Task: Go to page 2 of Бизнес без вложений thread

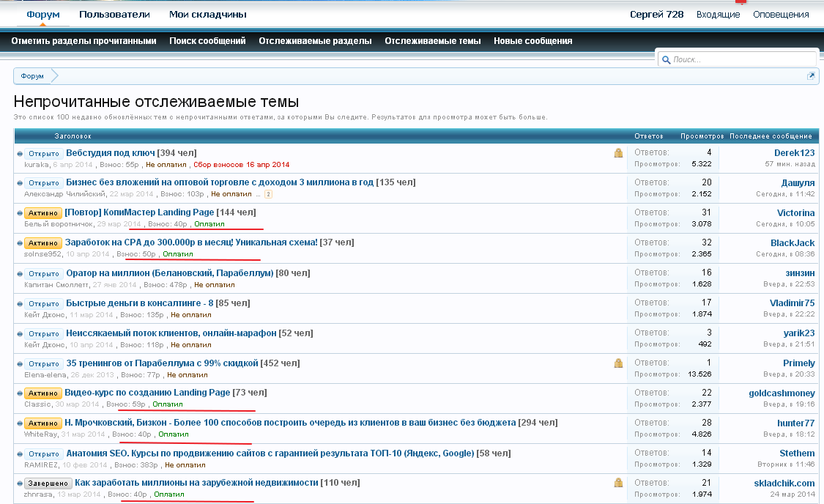Action: click(x=268, y=194)
